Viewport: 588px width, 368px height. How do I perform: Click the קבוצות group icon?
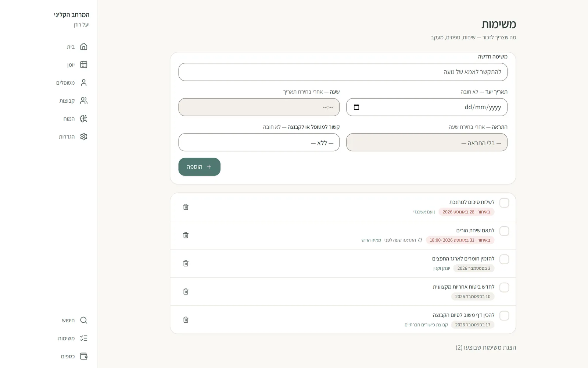(84, 101)
